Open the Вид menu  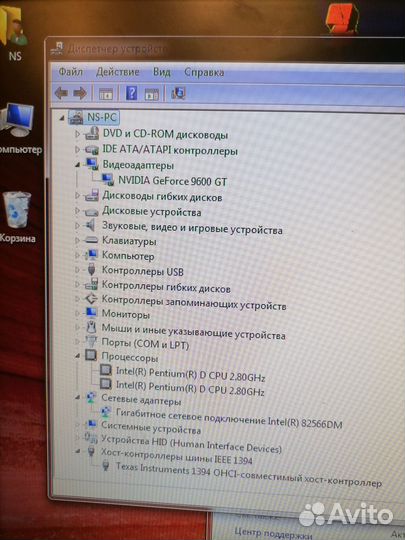(x=162, y=72)
